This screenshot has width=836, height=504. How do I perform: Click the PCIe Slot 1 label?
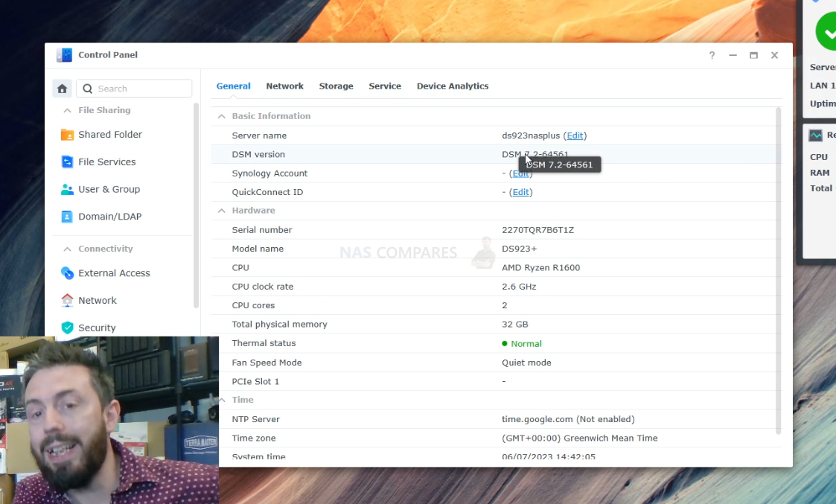(x=255, y=381)
